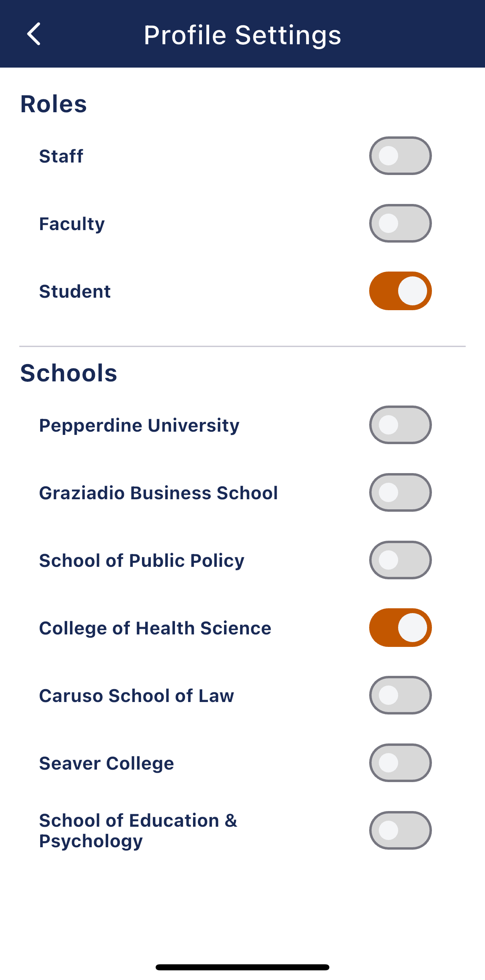Click the Caruso School of Law label
Viewport: 485px width, 980px height.
click(x=136, y=696)
